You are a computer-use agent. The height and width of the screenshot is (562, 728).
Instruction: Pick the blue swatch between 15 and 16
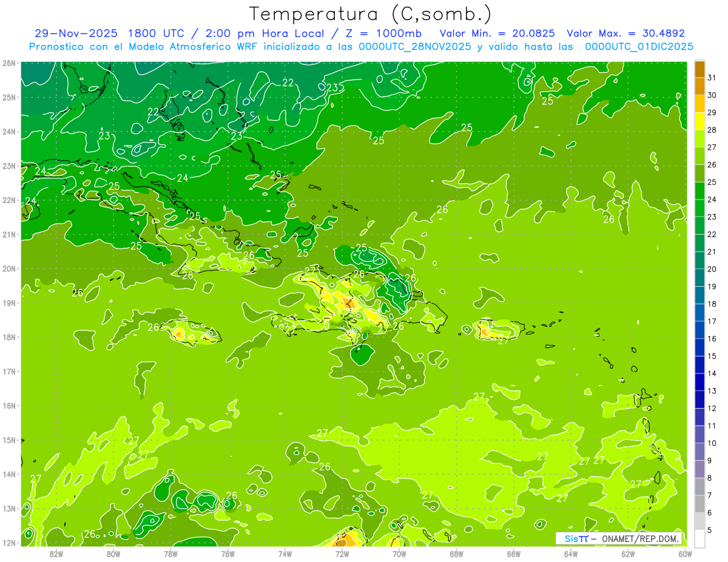tap(699, 347)
